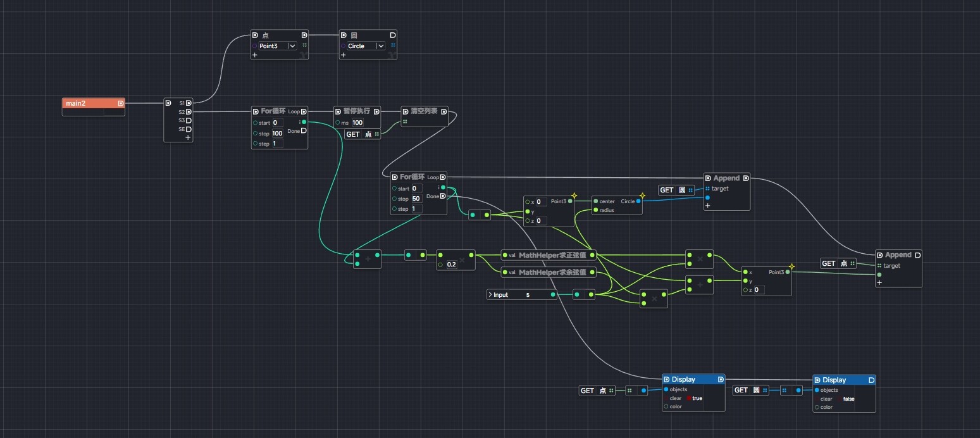This screenshot has height=438, width=980.
Task: Click the color input port on the first Display node
Action: [666, 406]
